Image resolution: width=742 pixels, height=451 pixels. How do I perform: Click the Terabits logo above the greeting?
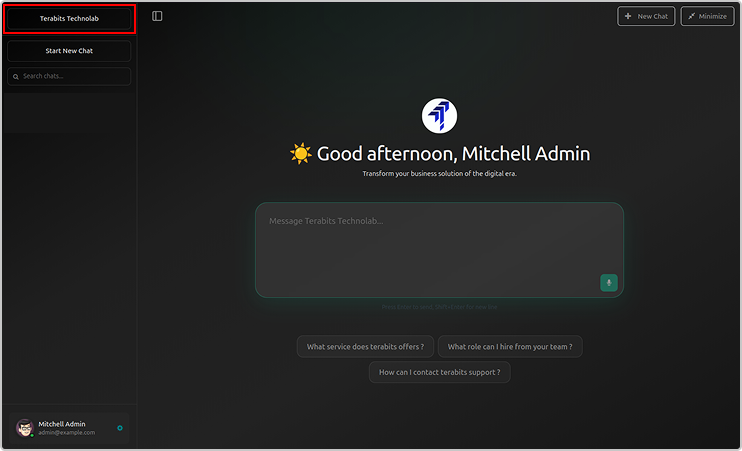tap(439, 116)
